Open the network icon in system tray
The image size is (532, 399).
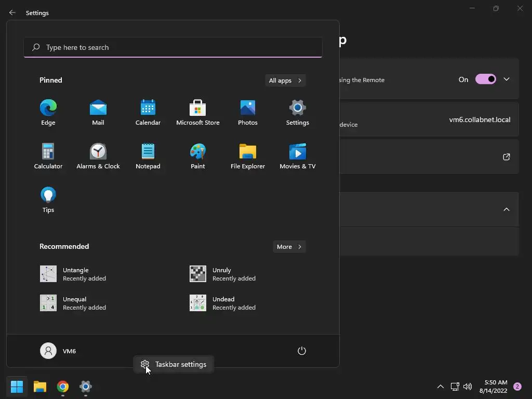[x=455, y=387]
